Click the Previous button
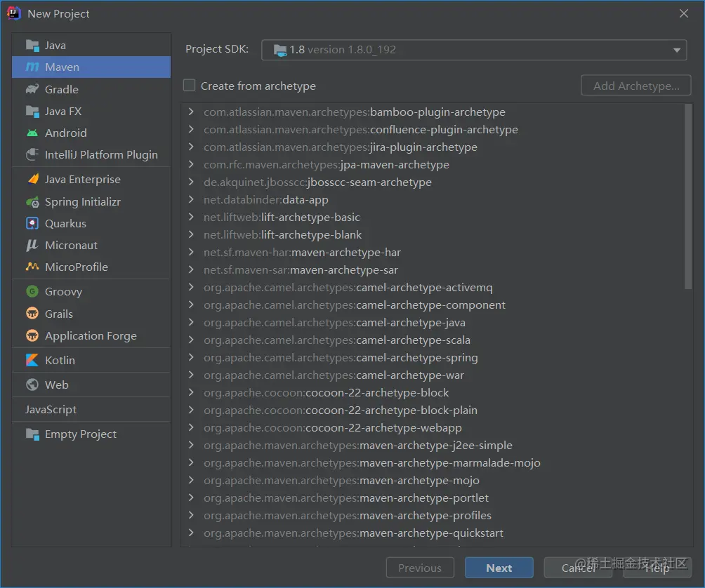The image size is (705, 588). pyautogui.click(x=420, y=568)
